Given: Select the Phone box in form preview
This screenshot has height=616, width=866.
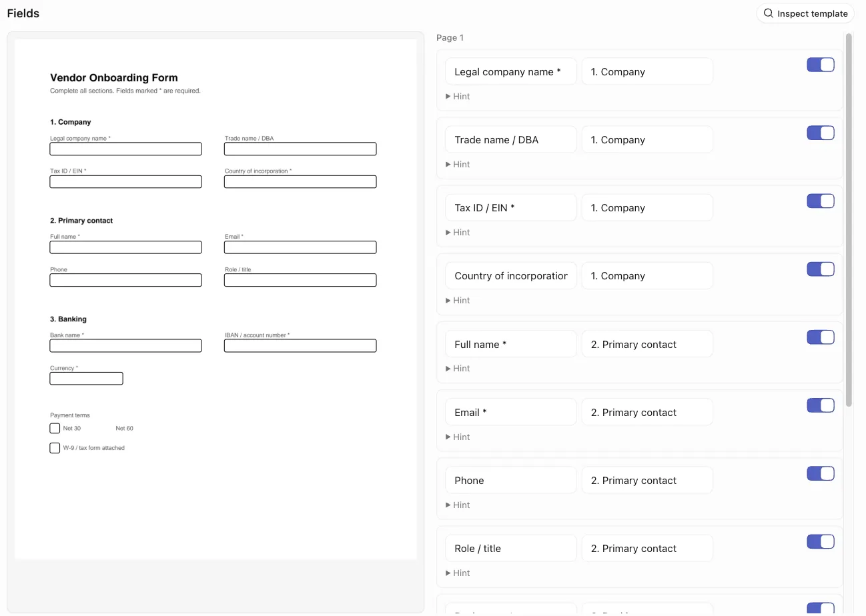Looking at the screenshot, I should point(125,280).
